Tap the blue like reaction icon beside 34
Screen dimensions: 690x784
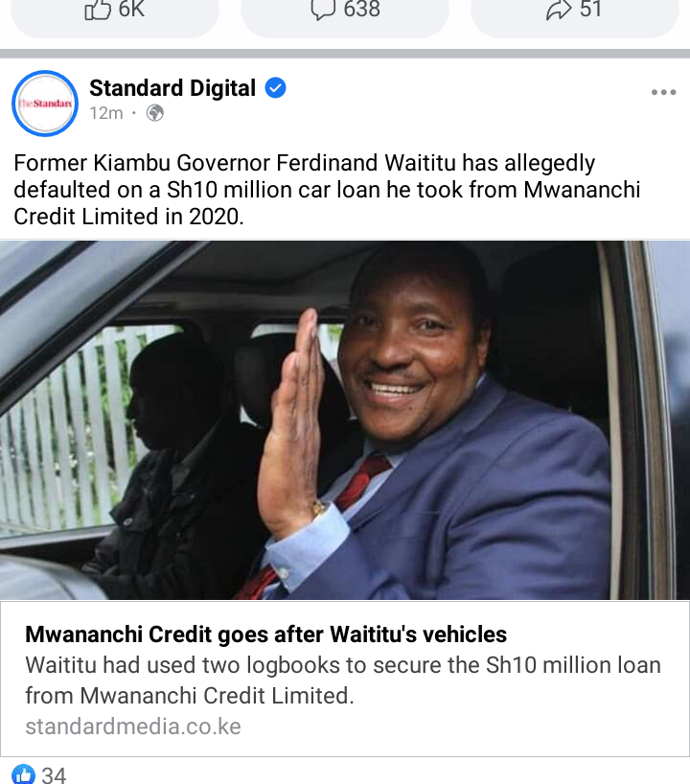24,774
